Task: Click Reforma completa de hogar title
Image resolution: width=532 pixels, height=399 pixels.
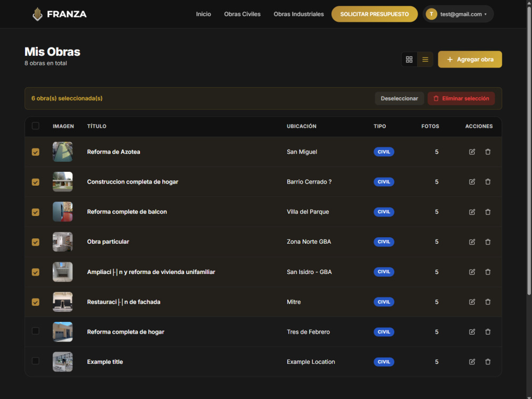Action: [x=126, y=332]
